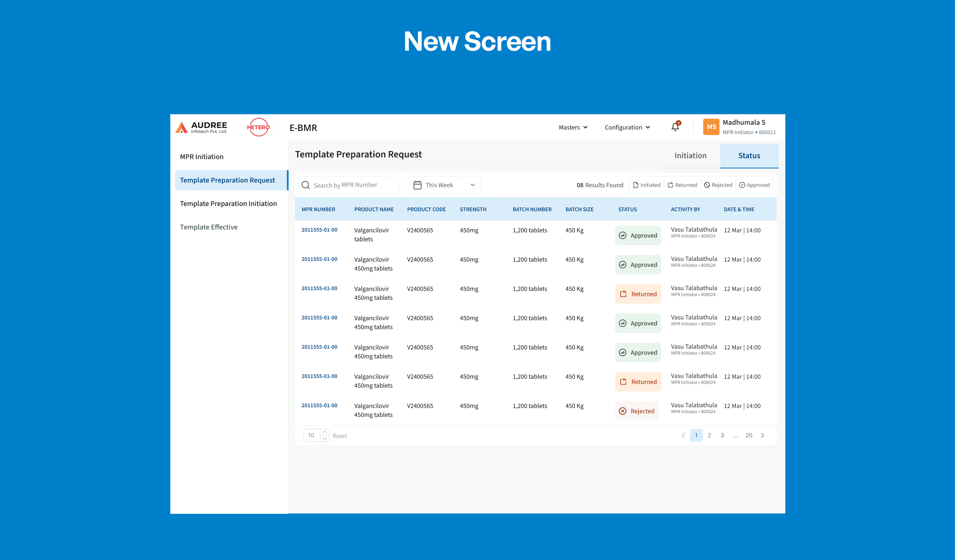The image size is (955, 560).
Task: Click the MS user avatar
Action: click(711, 127)
